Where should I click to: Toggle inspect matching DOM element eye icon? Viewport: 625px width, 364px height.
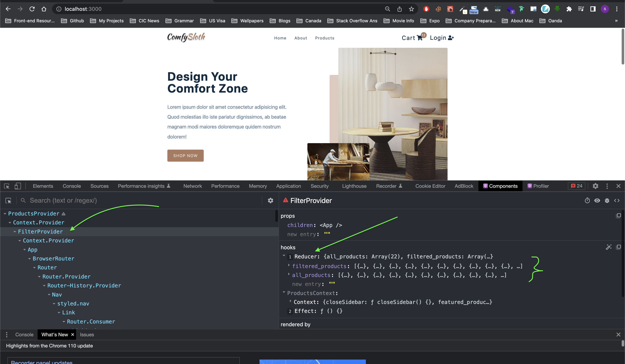point(597,200)
